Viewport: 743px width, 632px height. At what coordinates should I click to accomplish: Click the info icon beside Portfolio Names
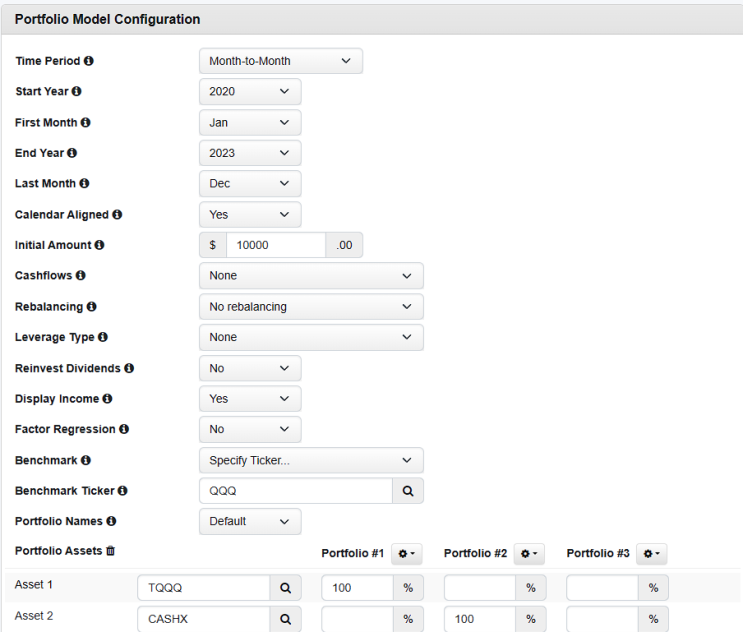[111, 521]
